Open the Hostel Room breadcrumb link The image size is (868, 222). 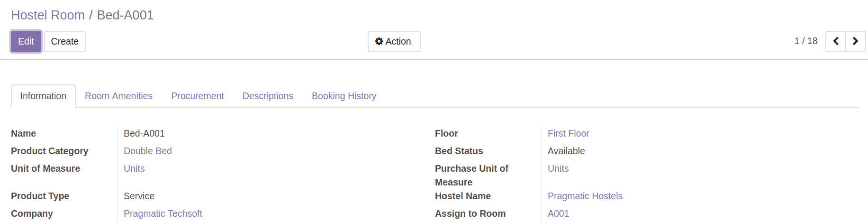48,15
